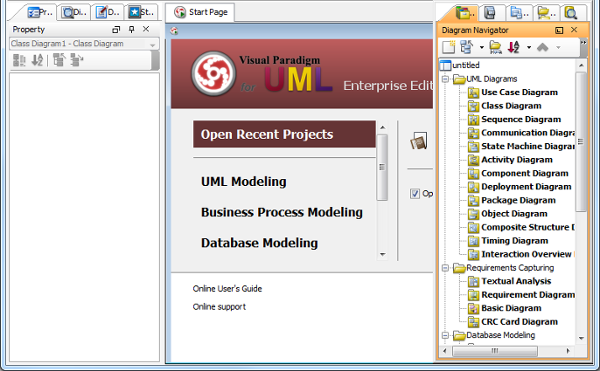Screen dimensions: 600x371
Task: Switch to the magnifier search tab in right panel
Action: coord(572,13)
